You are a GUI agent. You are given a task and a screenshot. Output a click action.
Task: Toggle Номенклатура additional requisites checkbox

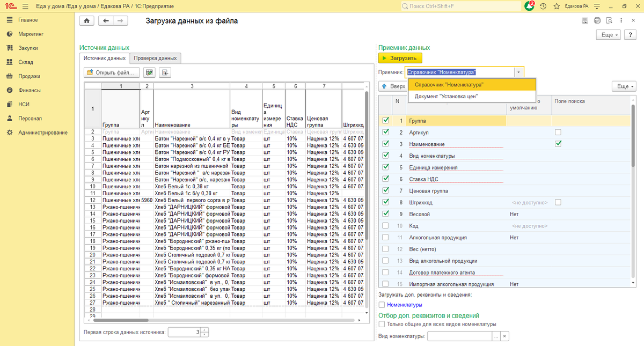pyautogui.click(x=382, y=305)
